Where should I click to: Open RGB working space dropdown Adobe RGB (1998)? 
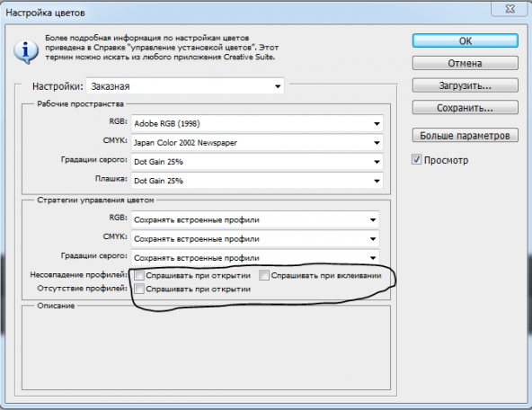[x=257, y=123]
